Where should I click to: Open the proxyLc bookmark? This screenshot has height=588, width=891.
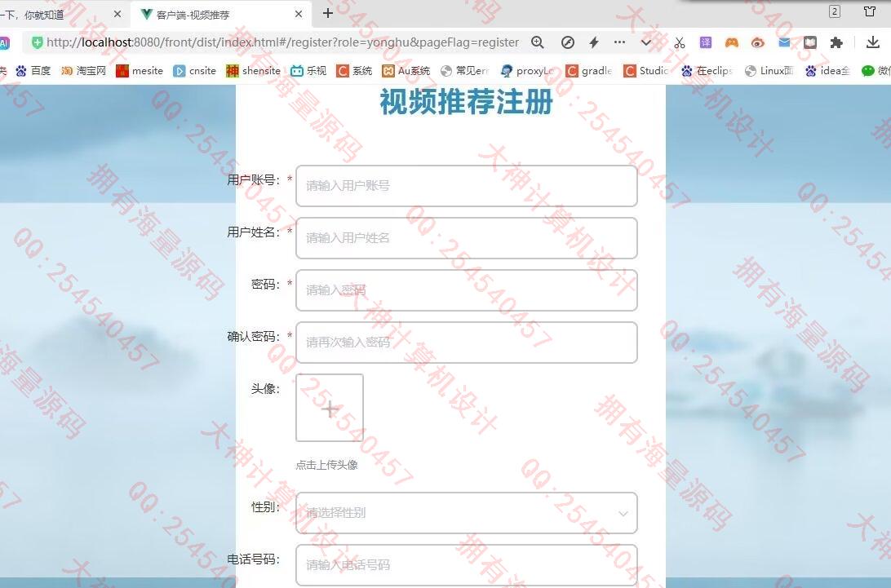pos(527,70)
